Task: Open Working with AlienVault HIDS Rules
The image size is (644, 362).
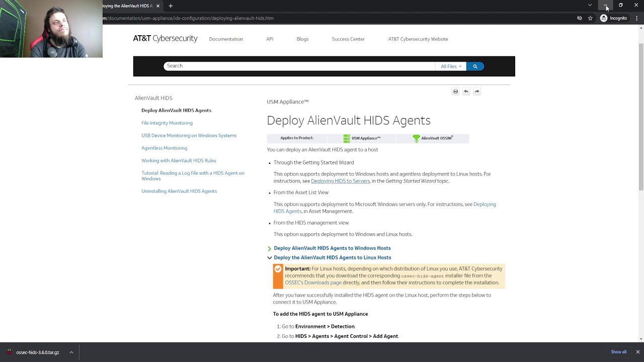Action: click(x=179, y=160)
